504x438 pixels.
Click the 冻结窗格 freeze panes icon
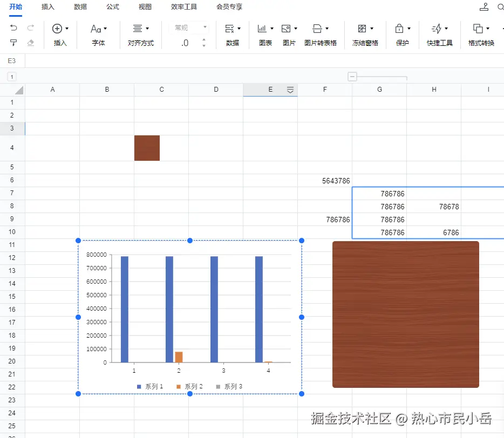[362, 29]
